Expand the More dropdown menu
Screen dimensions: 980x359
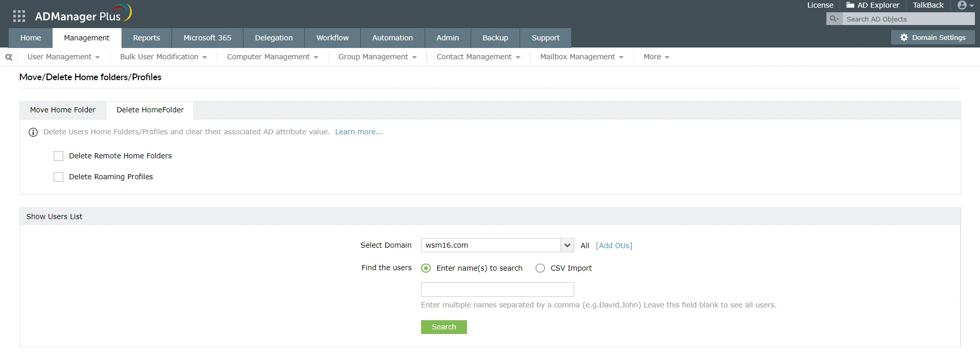point(656,57)
